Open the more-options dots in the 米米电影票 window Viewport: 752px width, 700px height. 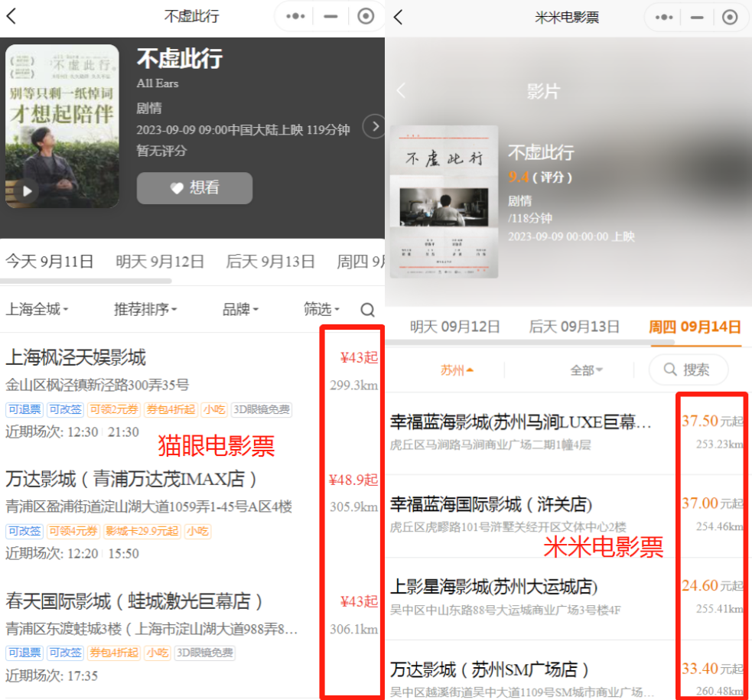pyautogui.click(x=664, y=18)
